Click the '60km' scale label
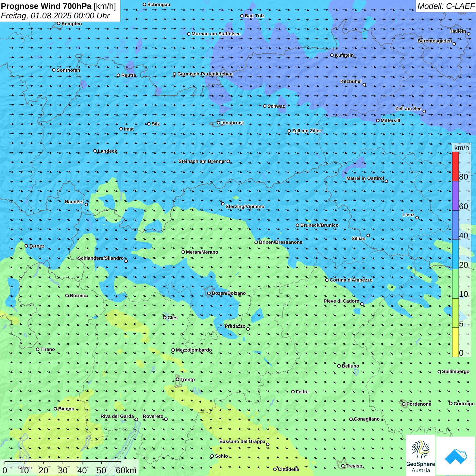476x476 pixels. pos(126,471)
